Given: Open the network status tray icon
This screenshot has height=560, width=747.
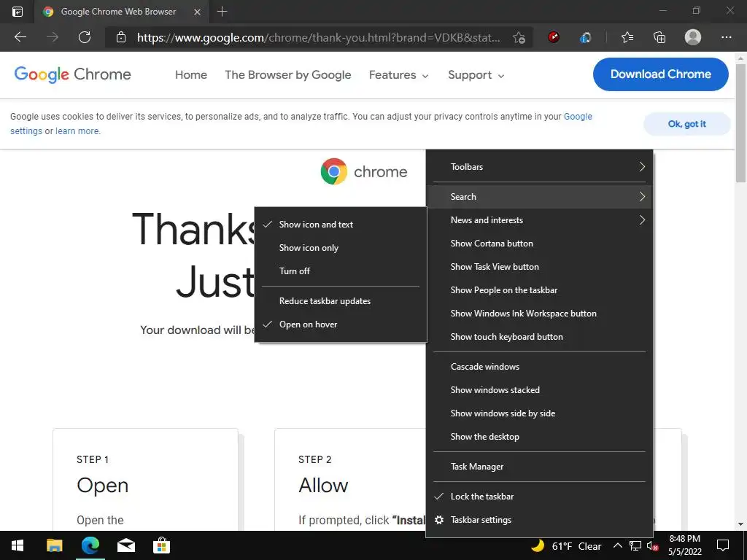Looking at the screenshot, I should pos(635,545).
